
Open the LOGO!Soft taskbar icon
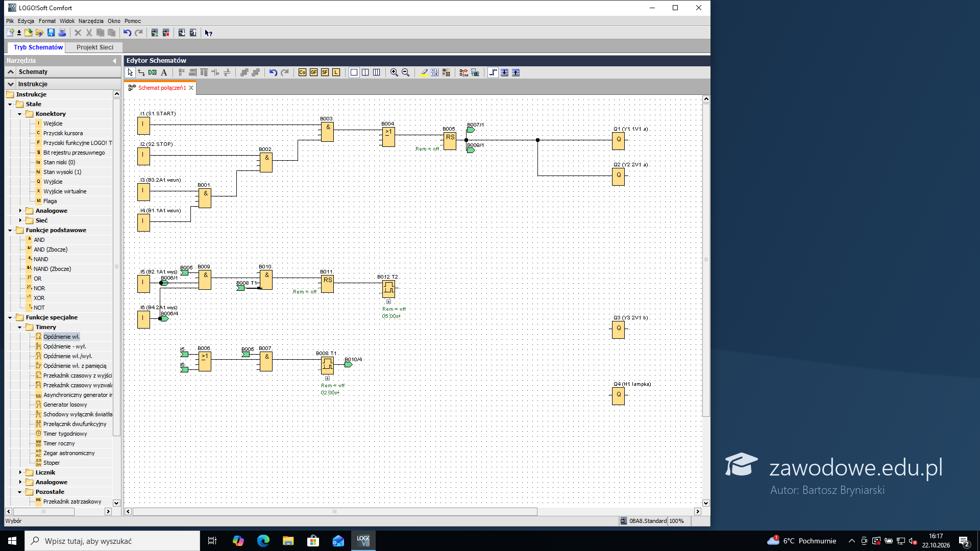pos(363,541)
